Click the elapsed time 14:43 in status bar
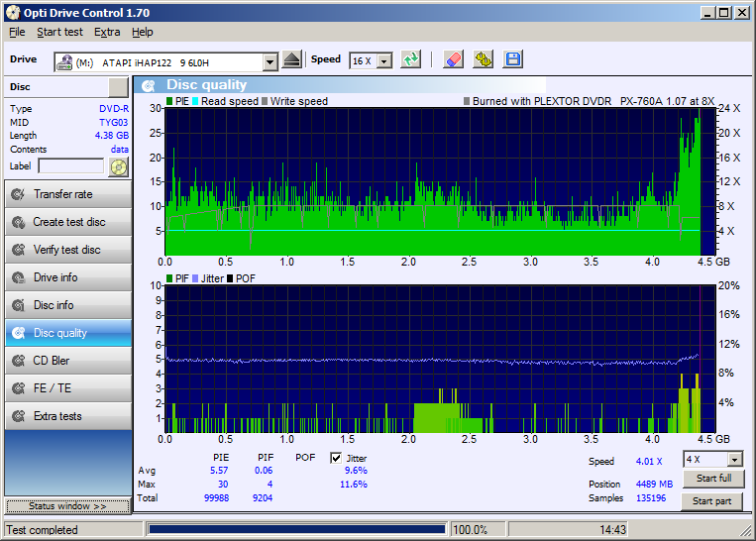This screenshot has width=756, height=541. [x=612, y=530]
